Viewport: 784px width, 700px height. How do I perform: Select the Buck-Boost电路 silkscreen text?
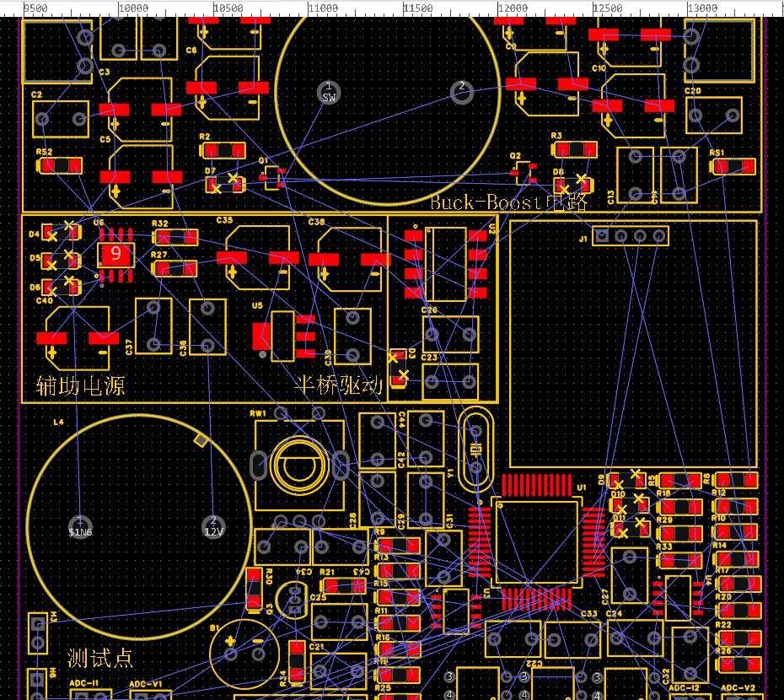coord(508,202)
